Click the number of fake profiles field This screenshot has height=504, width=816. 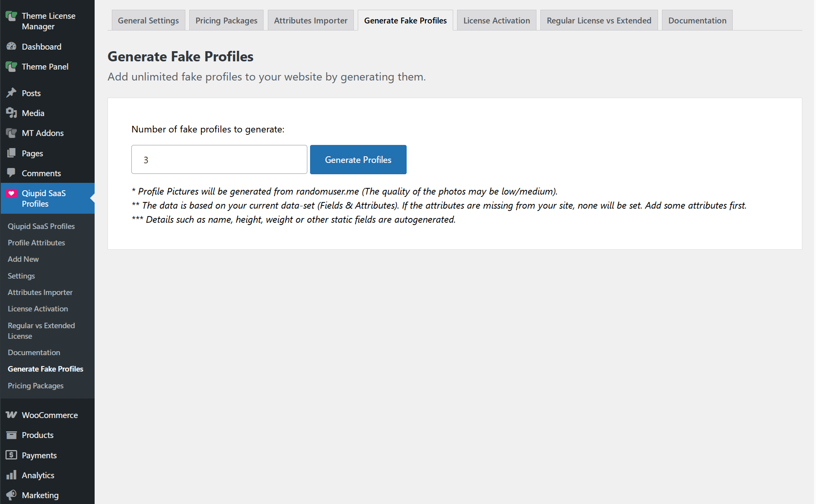click(219, 159)
